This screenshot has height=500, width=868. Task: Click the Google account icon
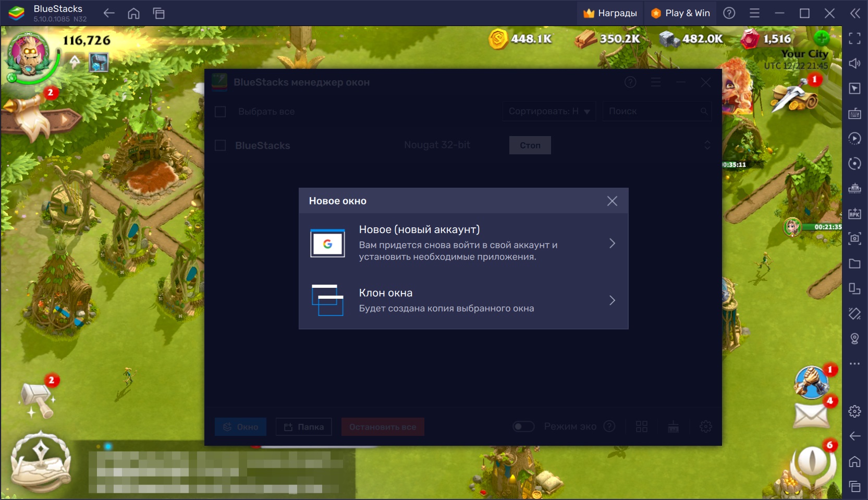pyautogui.click(x=327, y=243)
